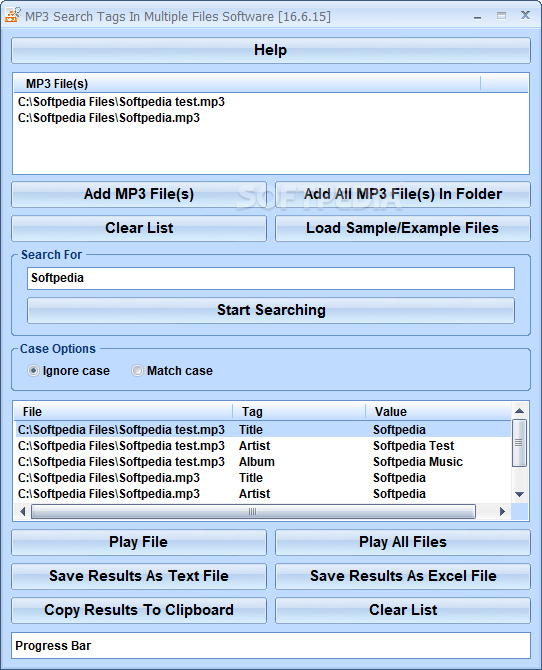This screenshot has width=542, height=670.
Task: Select Softpedia.mp3 in the MP3 file list
Action: [109, 118]
